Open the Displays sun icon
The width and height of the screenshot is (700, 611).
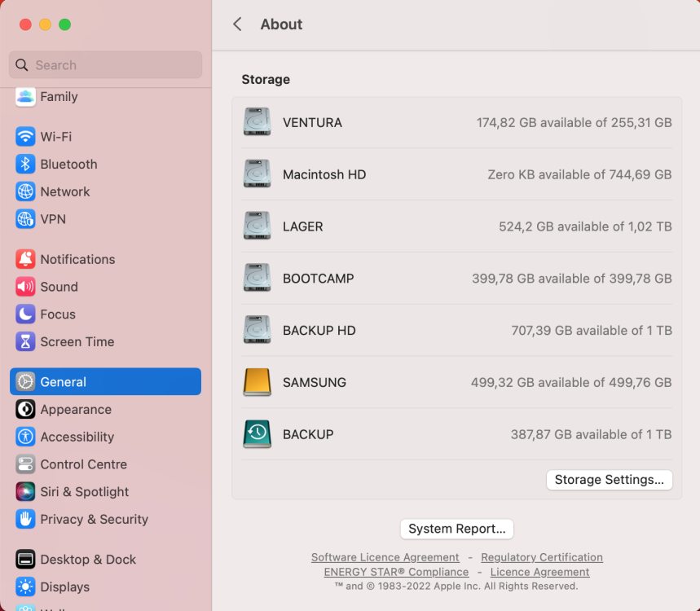click(x=25, y=587)
